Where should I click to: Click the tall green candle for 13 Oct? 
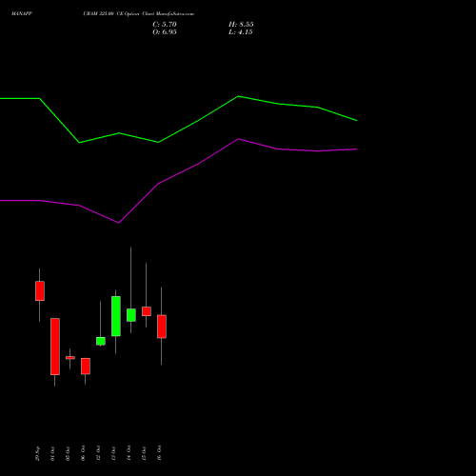tap(116, 316)
